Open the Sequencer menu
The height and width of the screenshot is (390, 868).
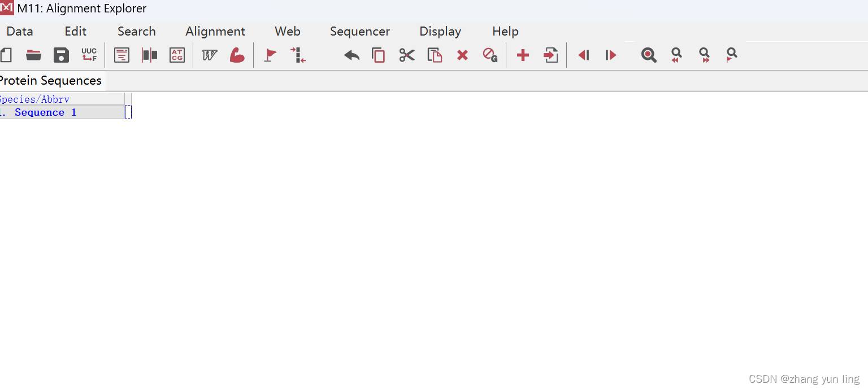pyautogui.click(x=360, y=32)
